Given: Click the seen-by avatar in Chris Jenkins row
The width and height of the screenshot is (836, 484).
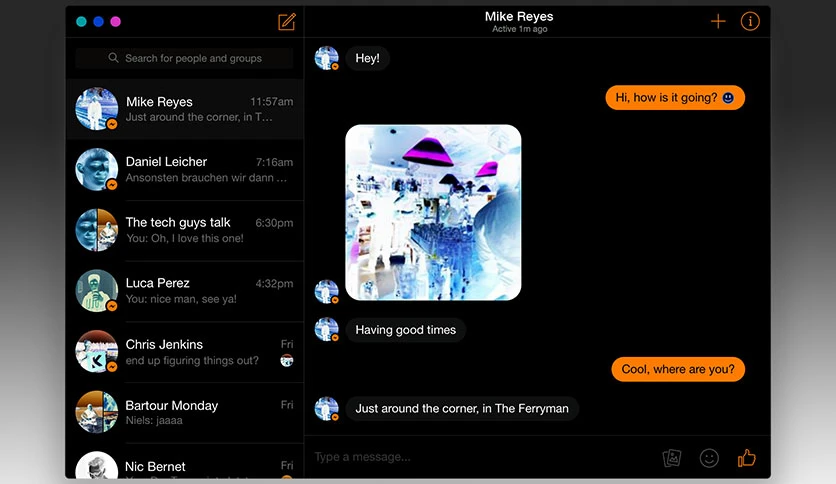Looking at the screenshot, I should pos(287,361).
